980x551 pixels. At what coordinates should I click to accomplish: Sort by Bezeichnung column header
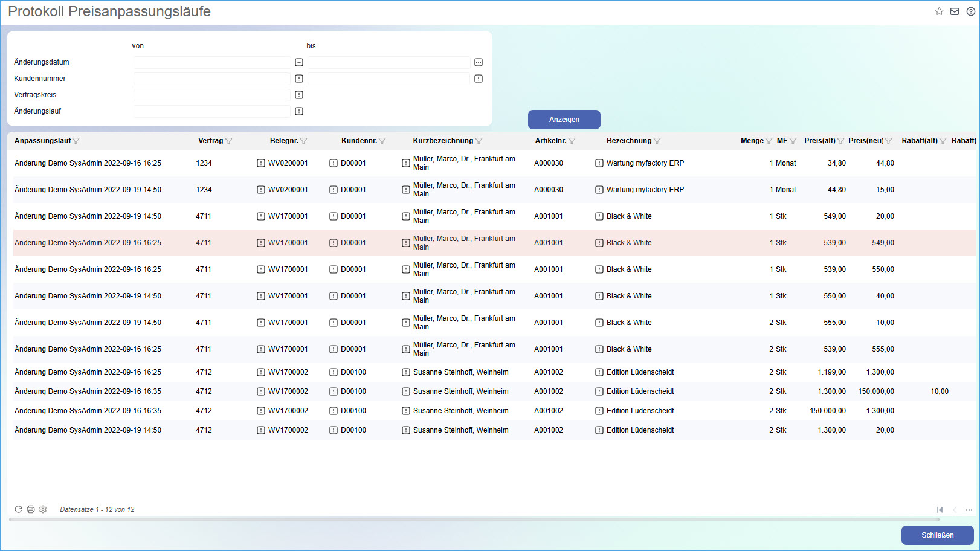[x=628, y=141]
